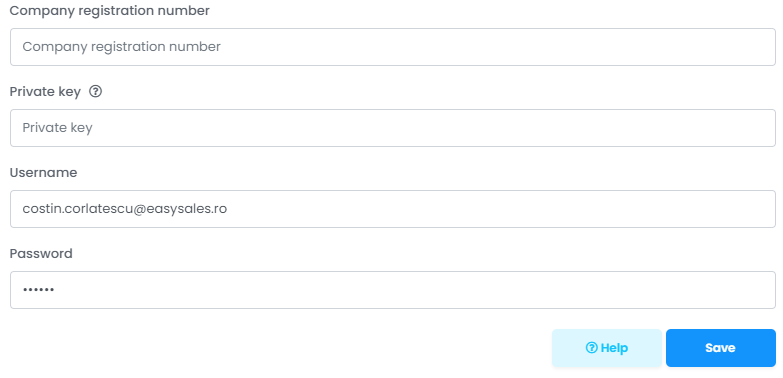Place cursor after "easysales.ro" in Username
Image resolution: width=783 pixels, height=378 pixels.
coord(230,209)
